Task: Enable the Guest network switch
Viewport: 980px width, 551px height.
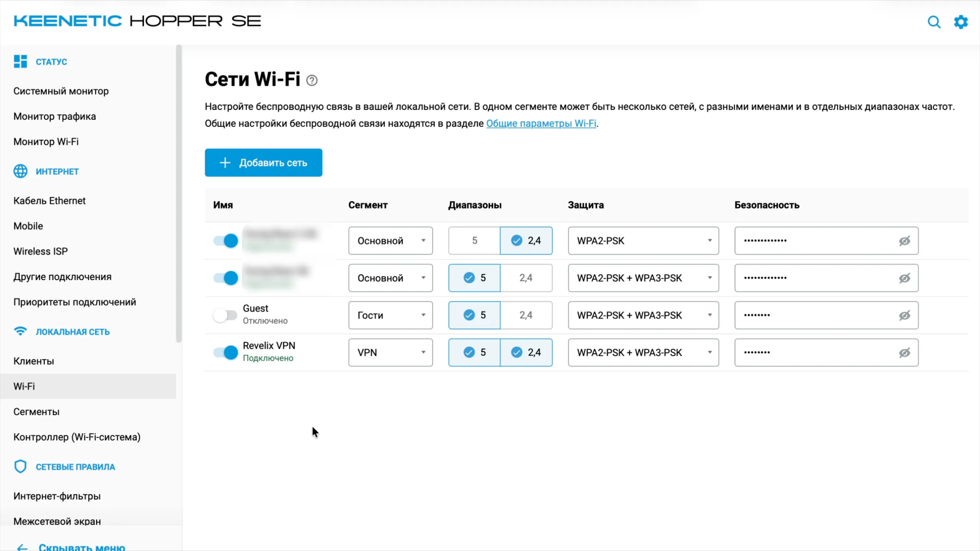Action: pyautogui.click(x=225, y=315)
